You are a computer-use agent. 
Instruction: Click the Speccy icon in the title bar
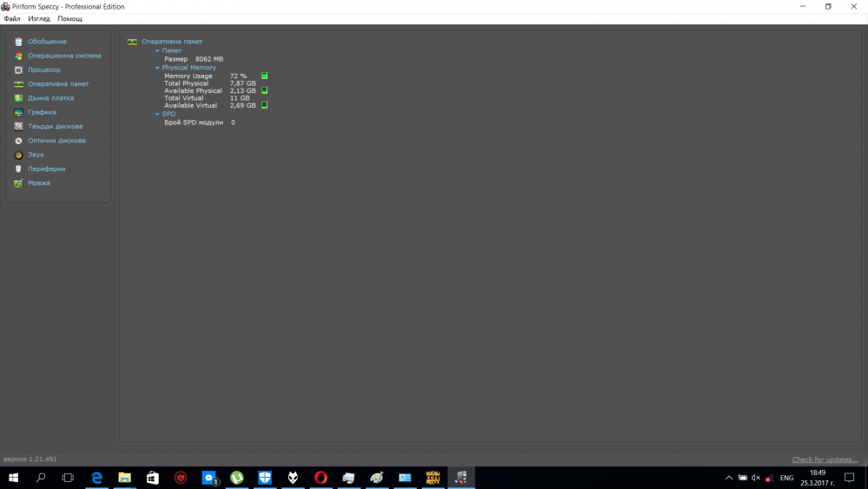point(5,7)
